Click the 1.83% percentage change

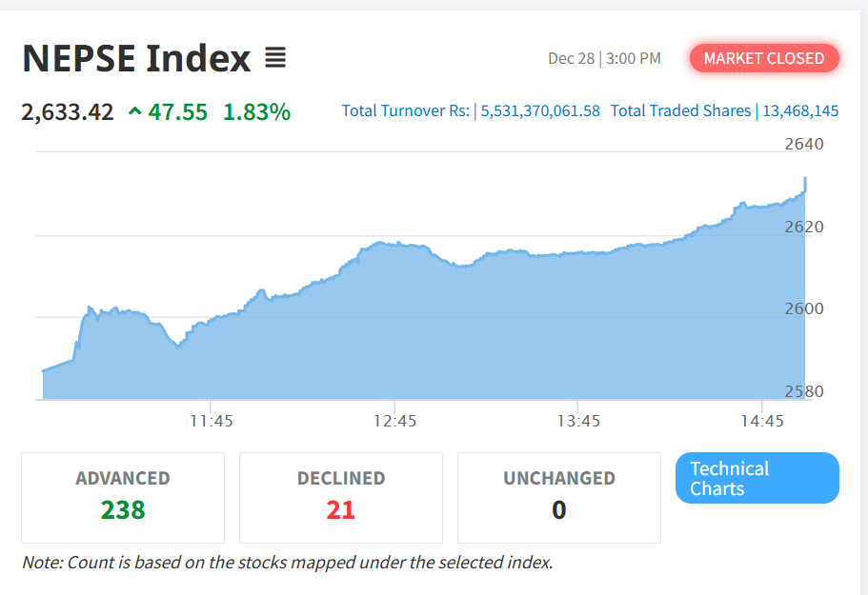pos(256,112)
